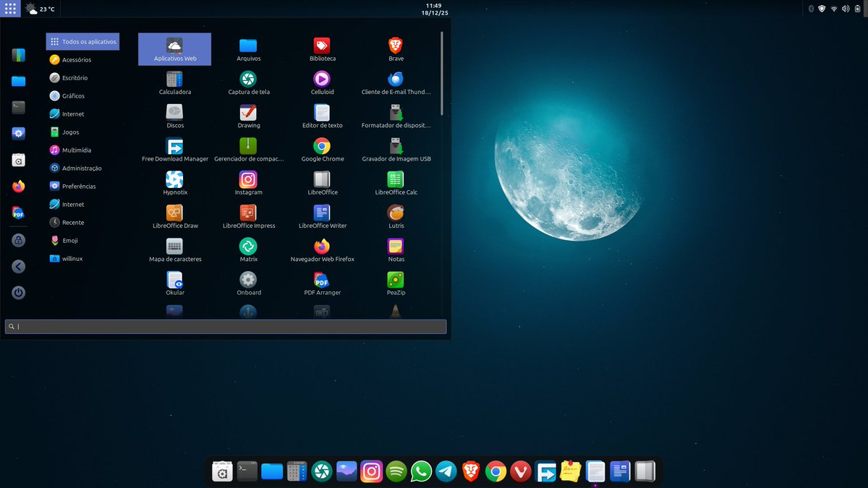The image size is (868, 488).
Task: Open the terminal from the favorites sidebar
Action: [19, 107]
